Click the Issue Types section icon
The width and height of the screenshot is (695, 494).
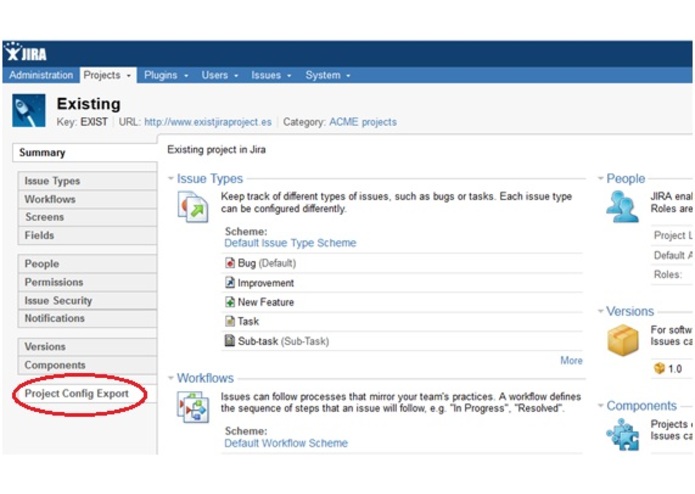pyautogui.click(x=193, y=206)
